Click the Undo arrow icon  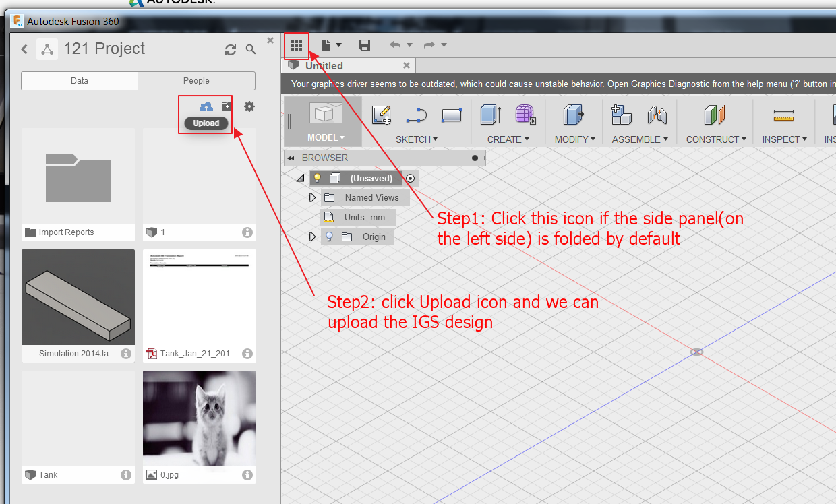click(396, 44)
